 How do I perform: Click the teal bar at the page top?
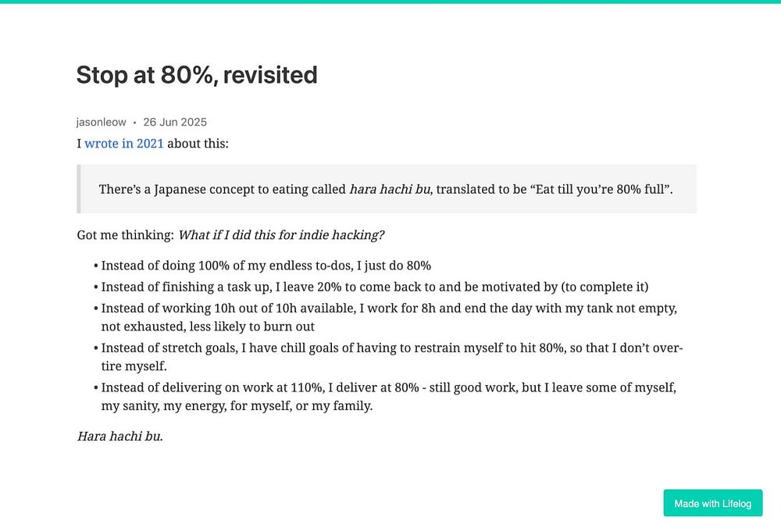tap(390, 2)
